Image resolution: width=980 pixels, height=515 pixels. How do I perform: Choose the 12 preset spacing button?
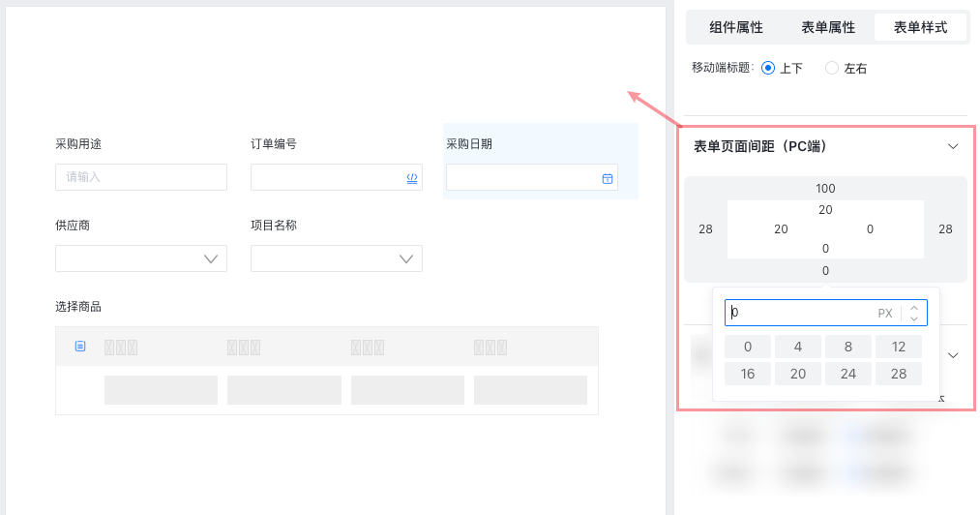pos(899,348)
